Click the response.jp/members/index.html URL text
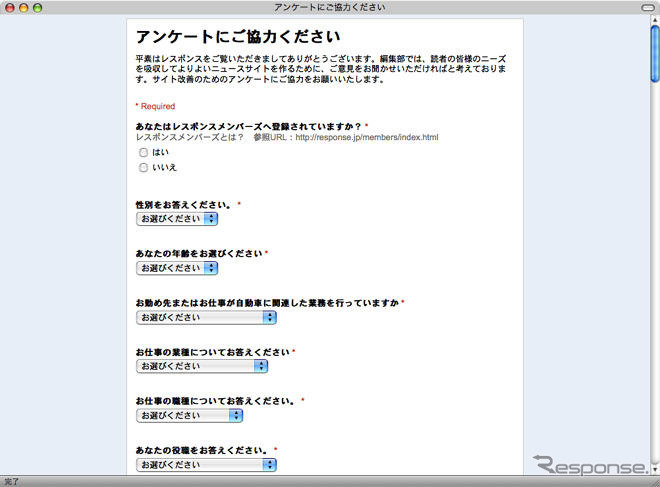Image resolution: width=660 pixels, height=487 pixels. click(x=367, y=137)
